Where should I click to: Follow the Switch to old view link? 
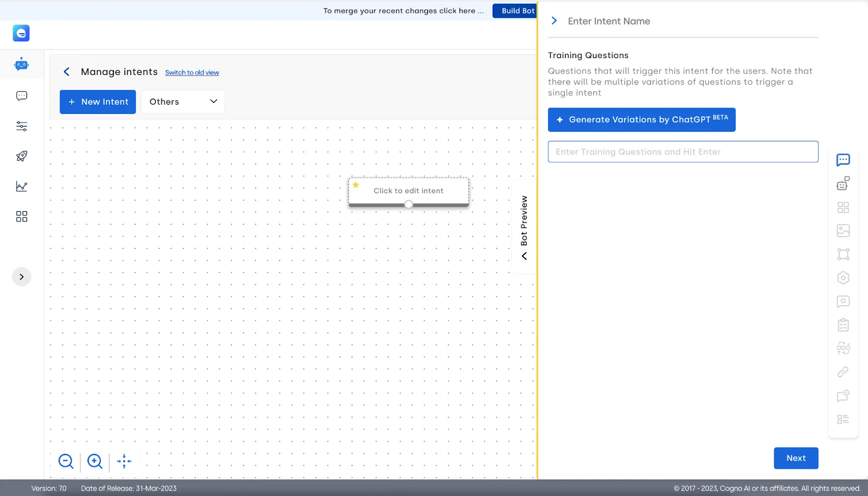(192, 73)
